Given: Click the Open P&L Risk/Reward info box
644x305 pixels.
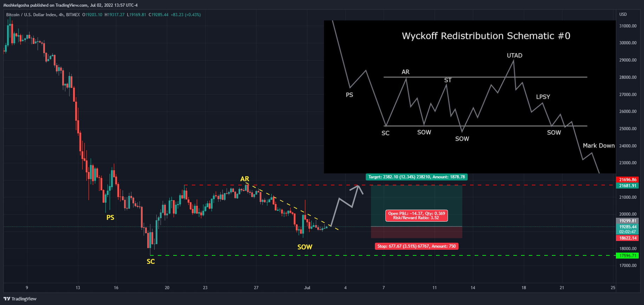Looking at the screenshot, I should pos(416,216).
